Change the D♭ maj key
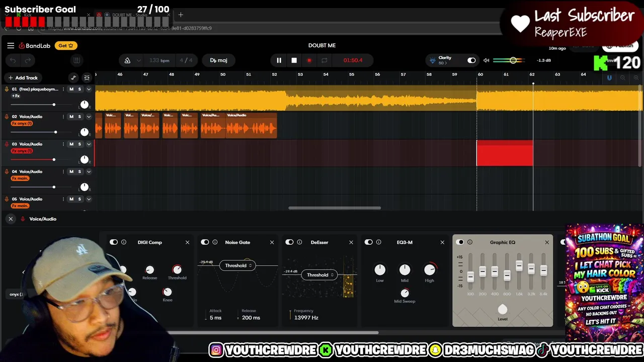 coord(218,60)
